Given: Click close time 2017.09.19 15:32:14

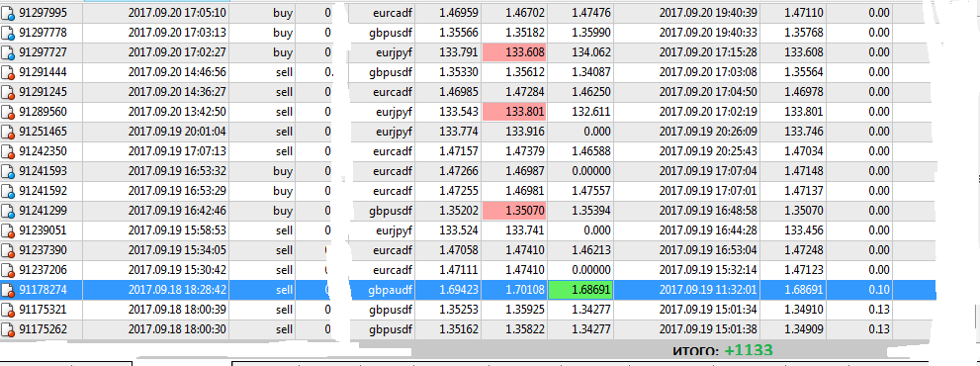Looking at the screenshot, I should pos(708,270).
